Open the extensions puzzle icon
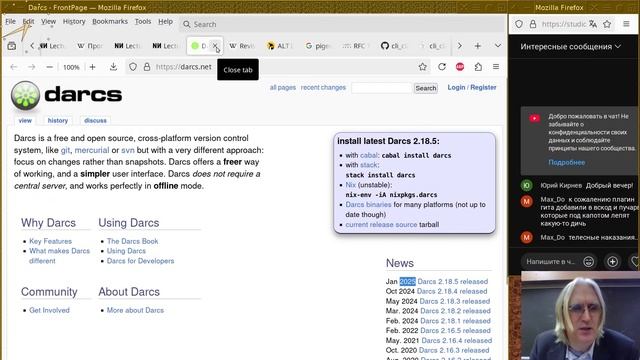Image resolution: width=640 pixels, height=360 pixels. [478, 67]
